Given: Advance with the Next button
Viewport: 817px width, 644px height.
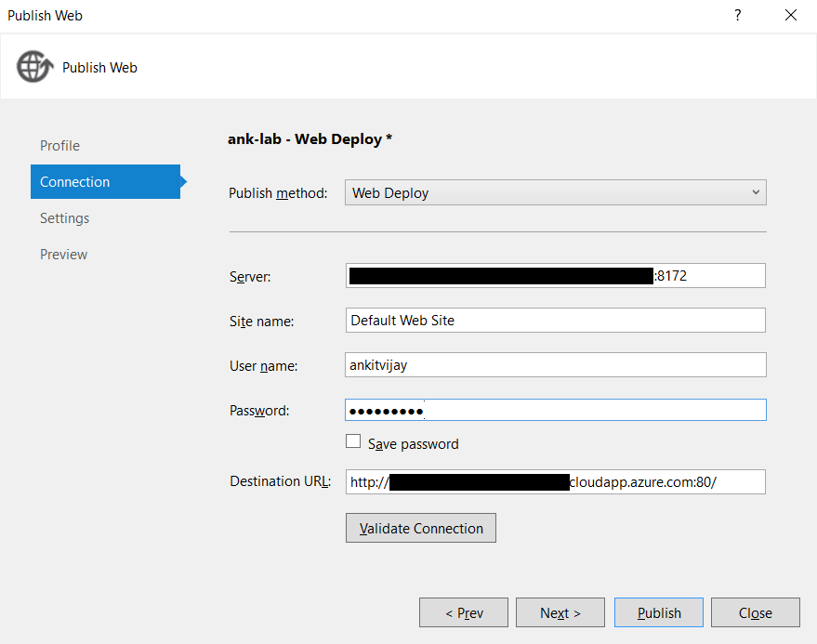Looking at the screenshot, I should [560, 612].
